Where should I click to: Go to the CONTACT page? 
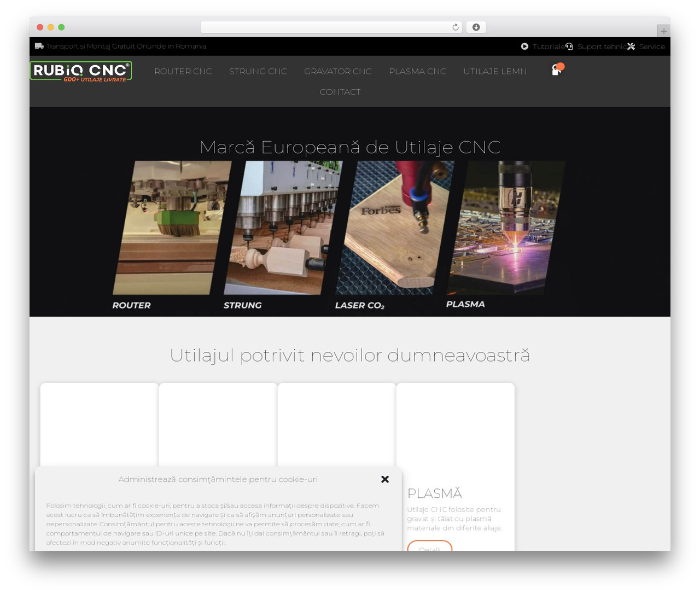coord(340,92)
